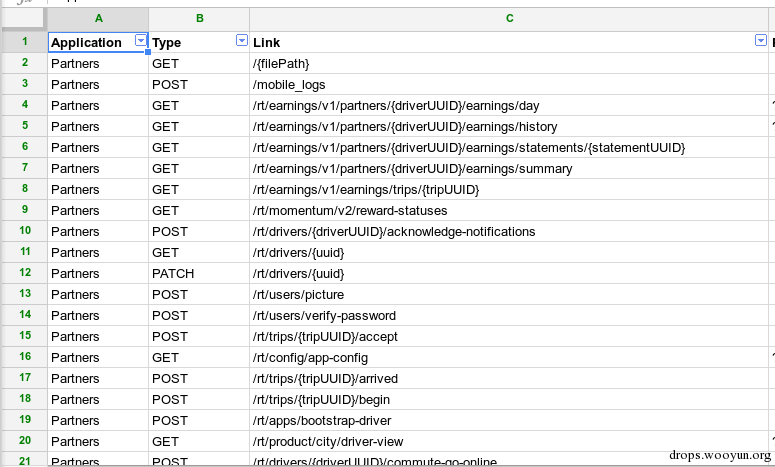Screen dimensions: 775x467
Task: Select row 20 header
Action: click(24, 441)
